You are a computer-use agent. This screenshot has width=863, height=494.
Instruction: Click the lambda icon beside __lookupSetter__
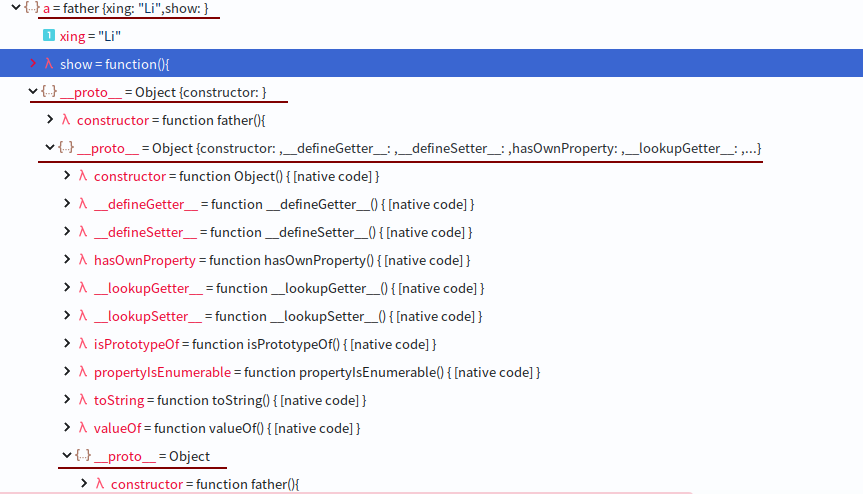click(x=83, y=316)
